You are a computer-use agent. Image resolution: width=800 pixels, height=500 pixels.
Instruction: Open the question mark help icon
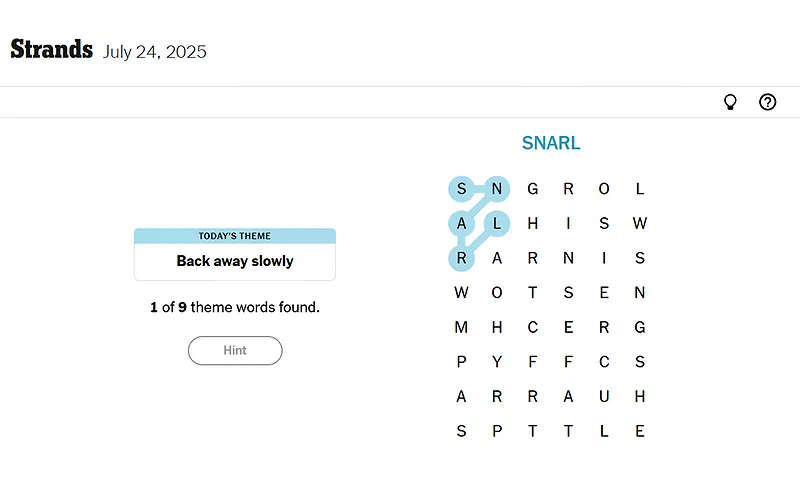coord(767,102)
